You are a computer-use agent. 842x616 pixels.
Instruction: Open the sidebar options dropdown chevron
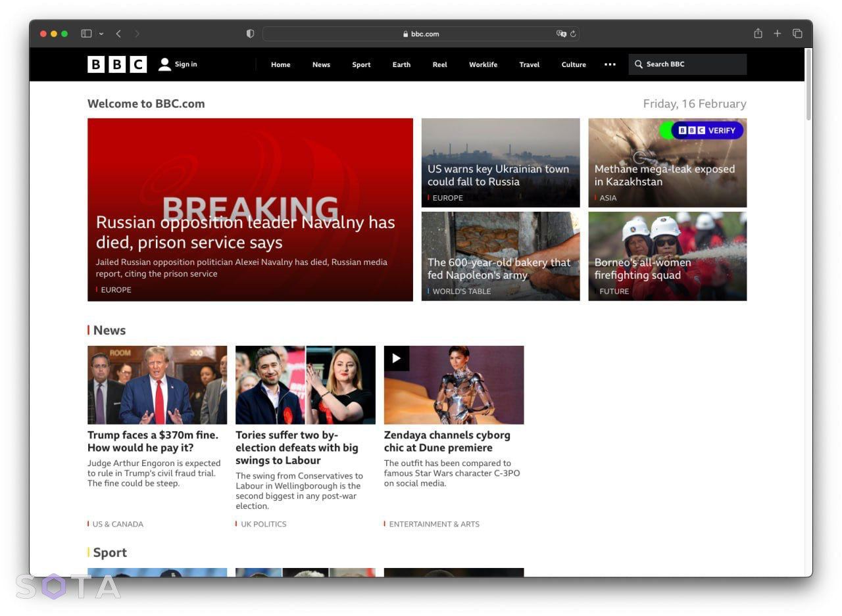click(101, 34)
